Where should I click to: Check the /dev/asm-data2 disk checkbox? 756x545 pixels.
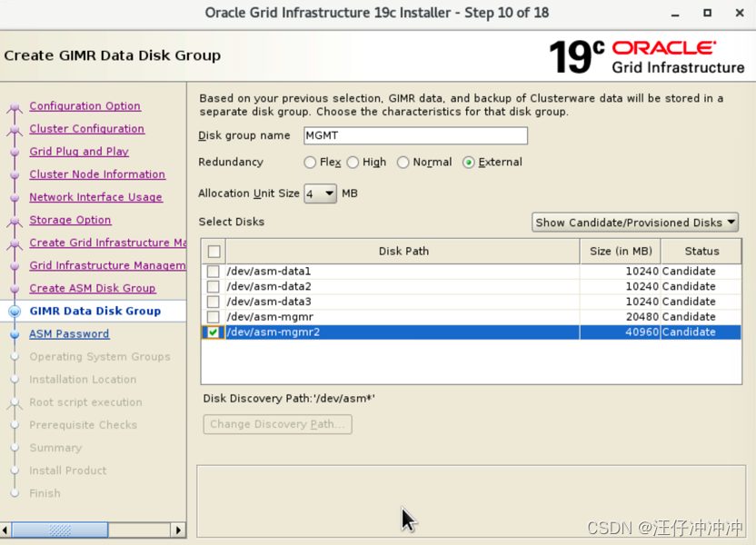tap(214, 287)
